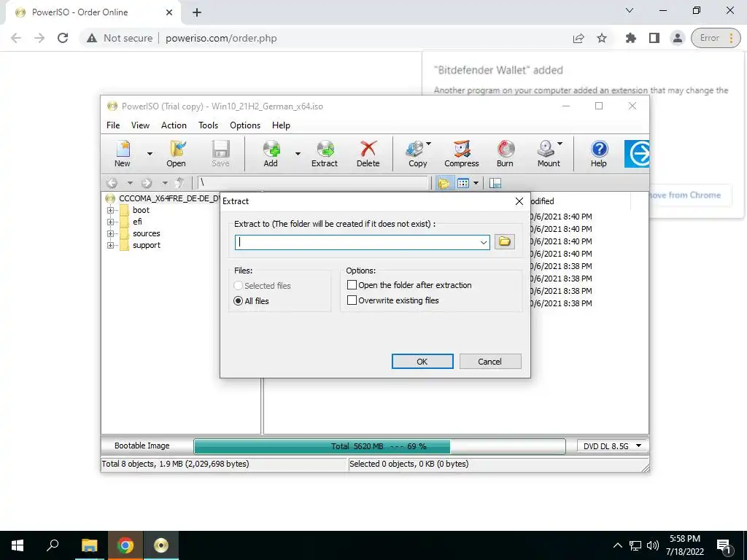Click the blue arrow banner icon in toolbar

click(x=637, y=153)
